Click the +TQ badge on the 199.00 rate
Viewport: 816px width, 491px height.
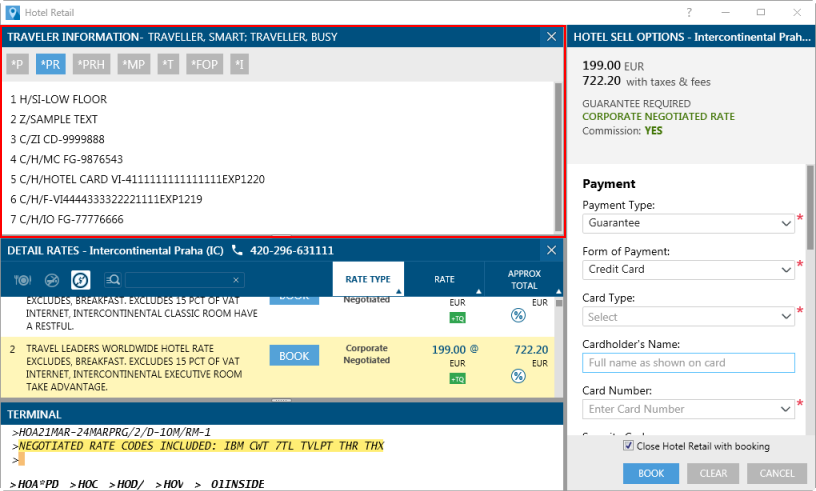pyautogui.click(x=457, y=379)
